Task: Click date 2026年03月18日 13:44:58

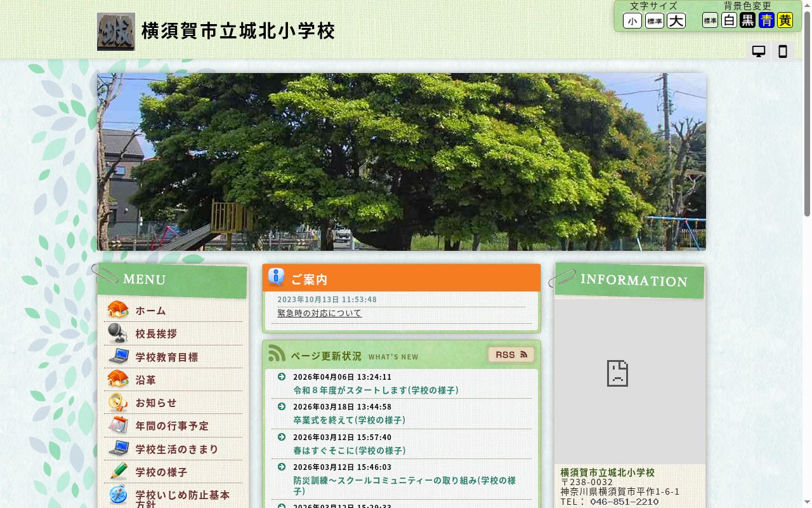Action: click(x=342, y=406)
